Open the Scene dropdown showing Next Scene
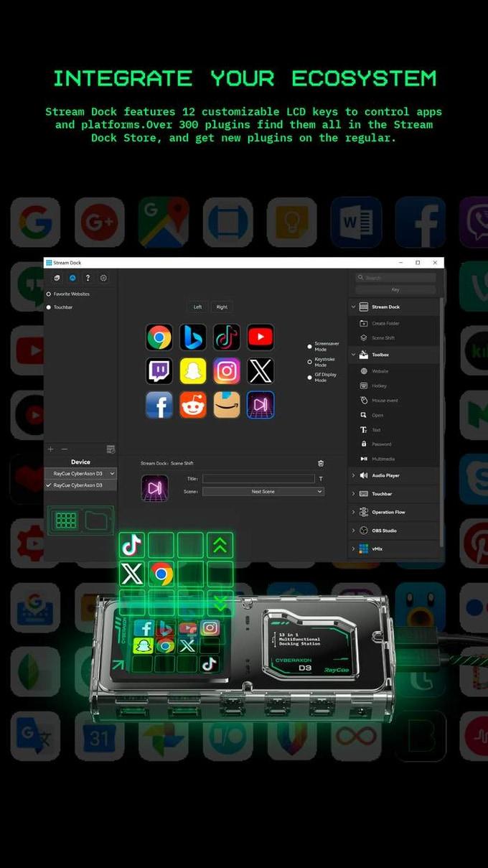488x868 pixels. tap(263, 492)
